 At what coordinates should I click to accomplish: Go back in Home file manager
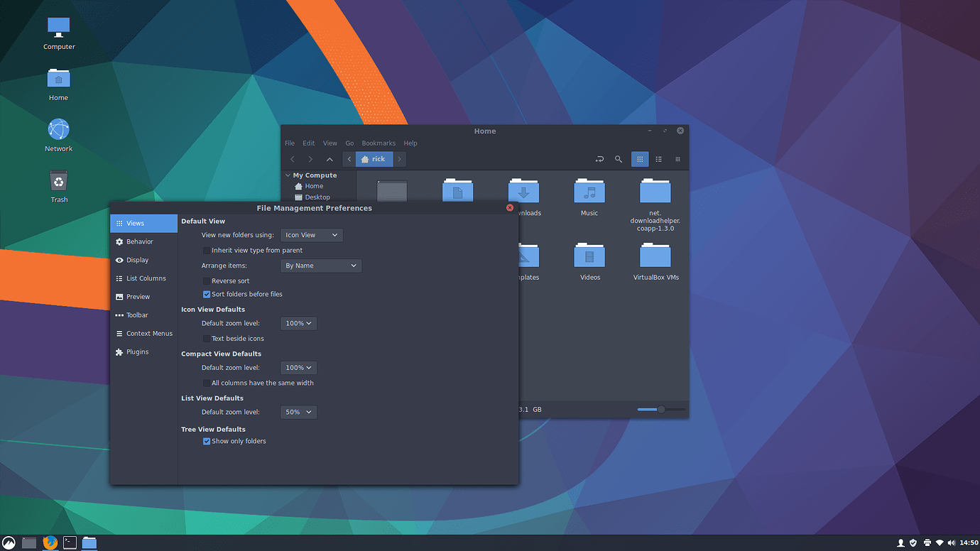[x=292, y=159]
